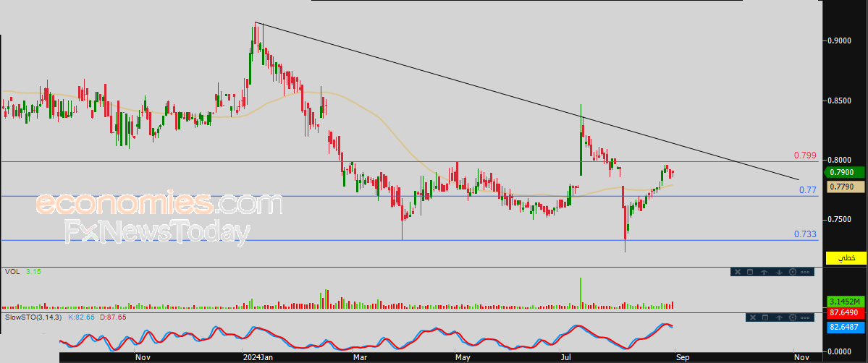Select the blue 0.733 support label
The width and height of the screenshot is (868, 363).
(x=806, y=234)
